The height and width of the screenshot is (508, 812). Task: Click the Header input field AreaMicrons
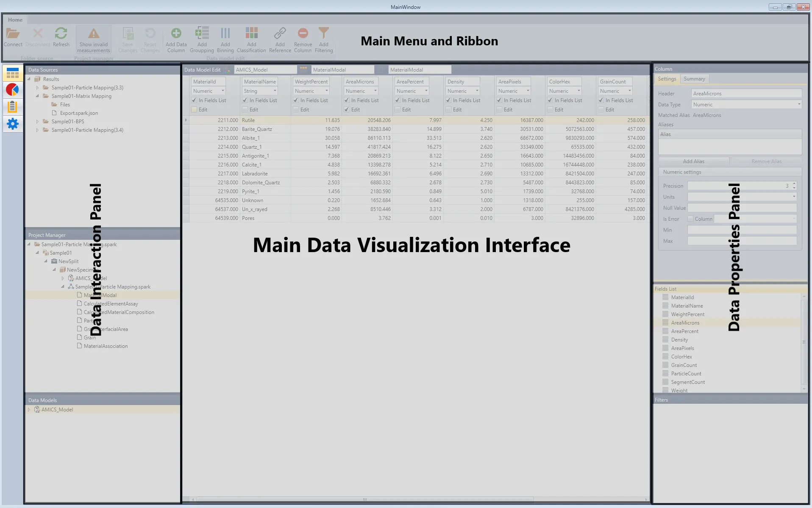(747, 94)
